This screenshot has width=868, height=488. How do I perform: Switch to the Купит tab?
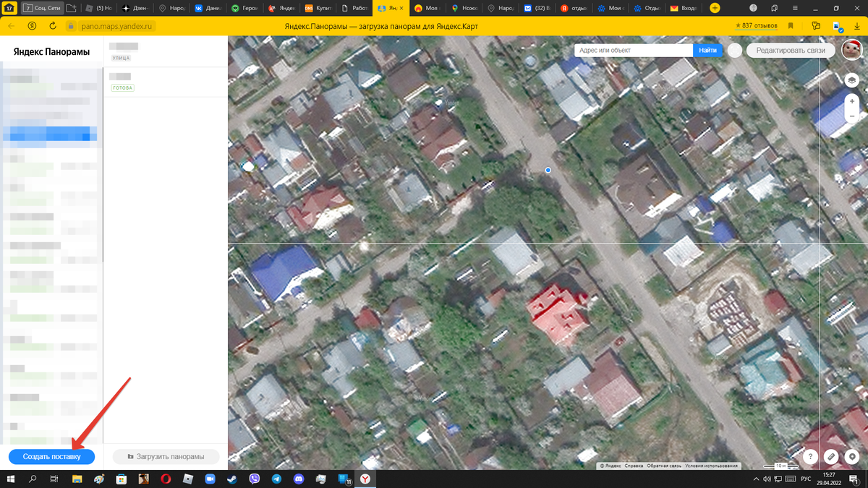(318, 8)
